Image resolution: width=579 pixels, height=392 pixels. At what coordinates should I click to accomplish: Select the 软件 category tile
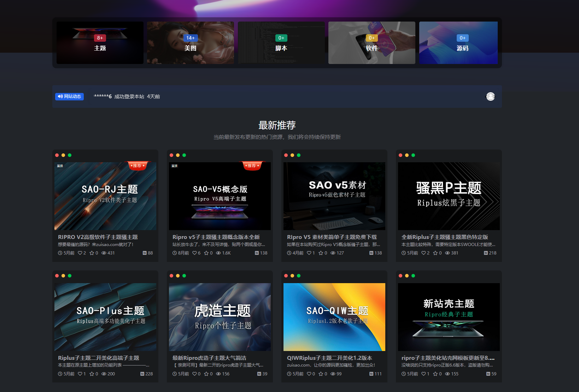point(372,43)
